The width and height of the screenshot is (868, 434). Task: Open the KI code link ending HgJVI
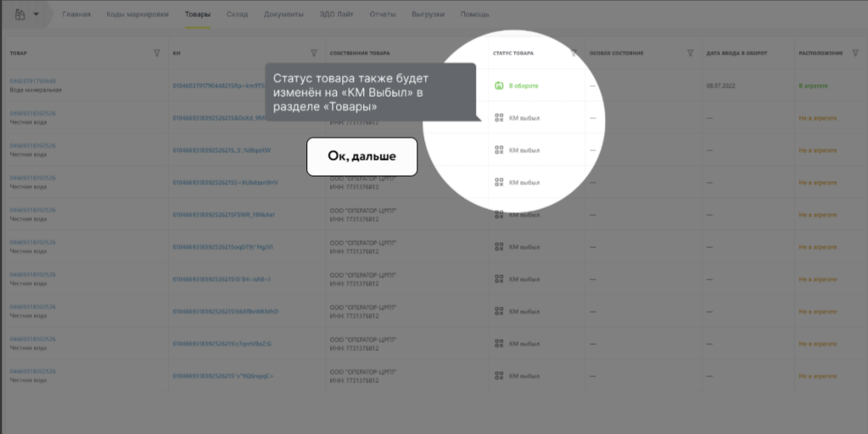tap(222, 246)
